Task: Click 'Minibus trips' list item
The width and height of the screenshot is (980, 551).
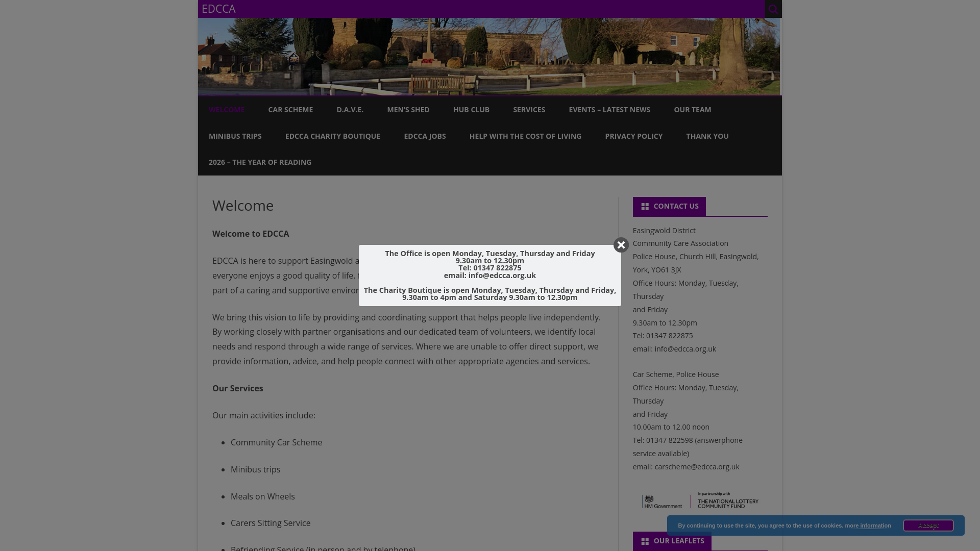Action: [x=255, y=469]
